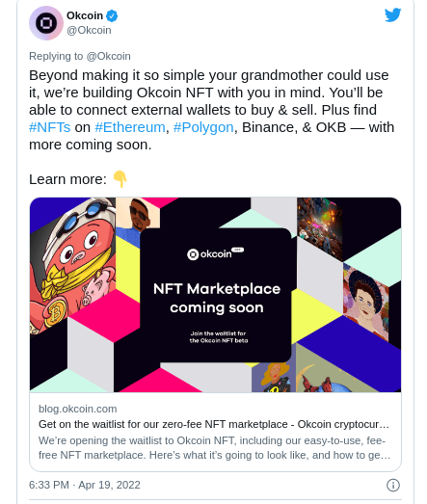The height and width of the screenshot is (504, 427).
Task: Open the zero-fee NFT marketplace article title
Action: coord(214,424)
